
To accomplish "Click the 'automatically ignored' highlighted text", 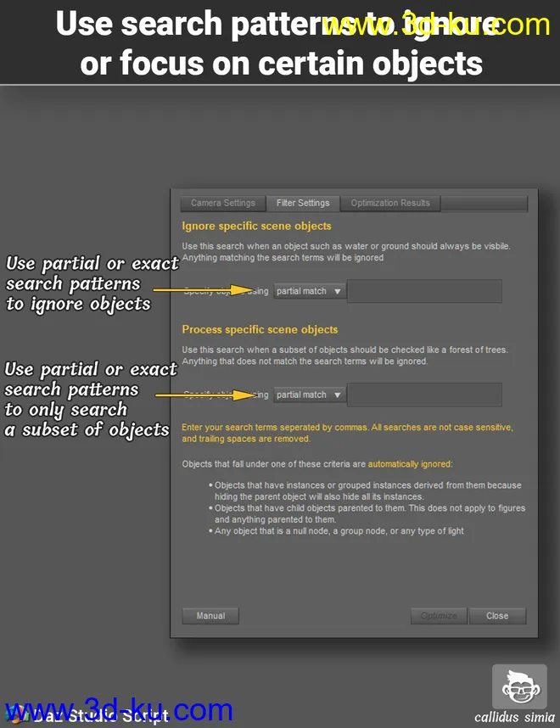I will [410, 464].
